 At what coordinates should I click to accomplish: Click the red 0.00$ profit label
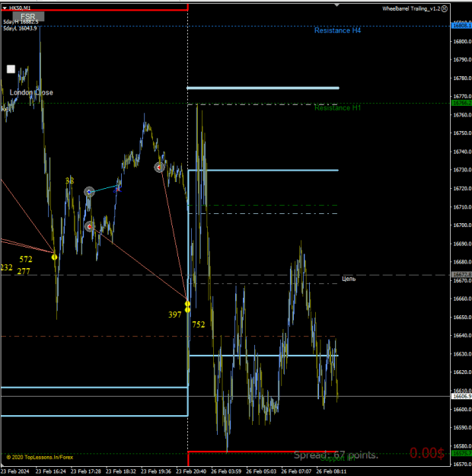click(427, 453)
